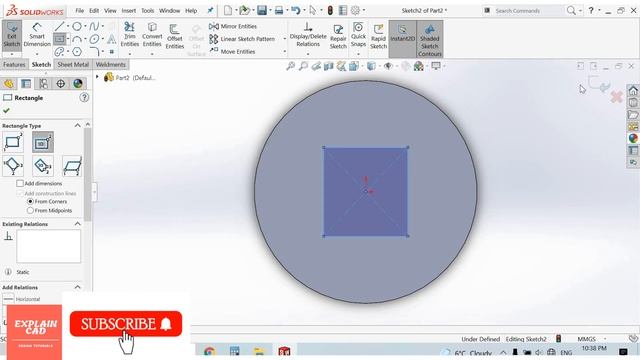Activate the Offset Entities tool
This screenshot has width=640, height=360.
175,36
